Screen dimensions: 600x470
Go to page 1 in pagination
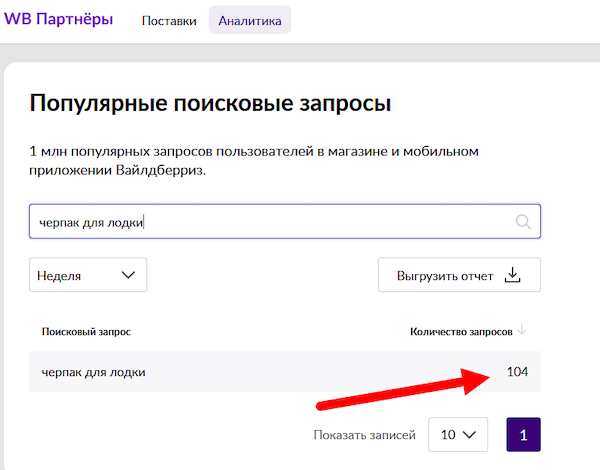[x=523, y=435]
